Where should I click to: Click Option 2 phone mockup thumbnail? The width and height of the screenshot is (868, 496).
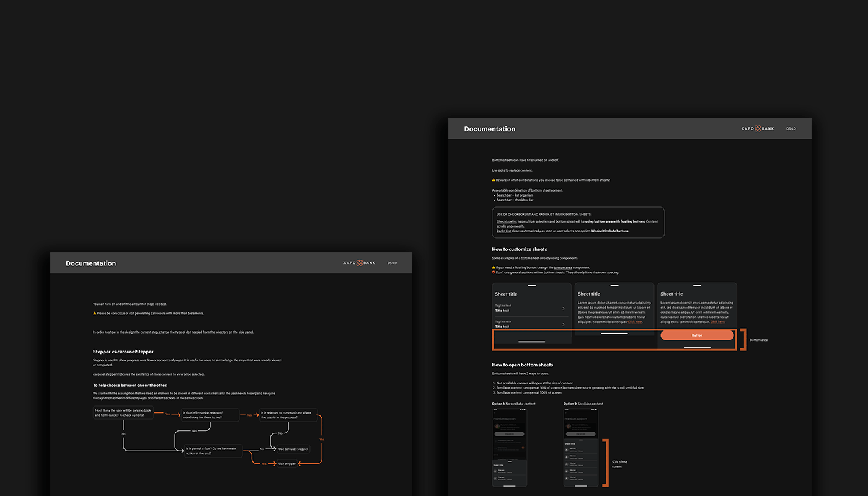(x=580, y=447)
